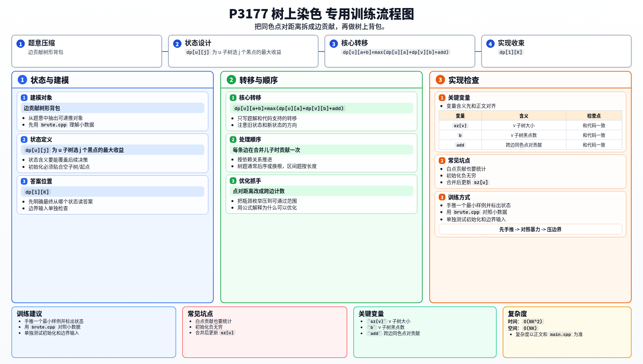This screenshot has height=364, width=643.
Task: Click highlight 每条边在合并儿子时贡献一次
Action: [x=321, y=150]
